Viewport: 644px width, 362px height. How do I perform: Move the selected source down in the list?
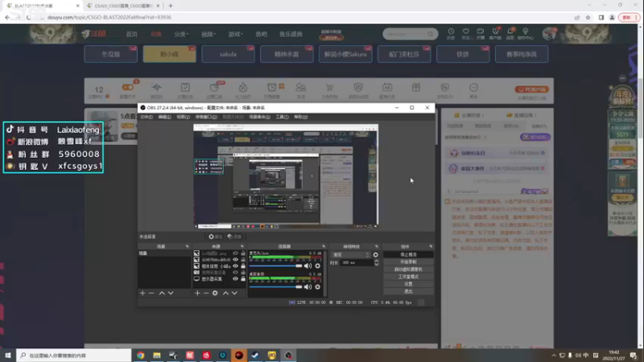point(234,293)
